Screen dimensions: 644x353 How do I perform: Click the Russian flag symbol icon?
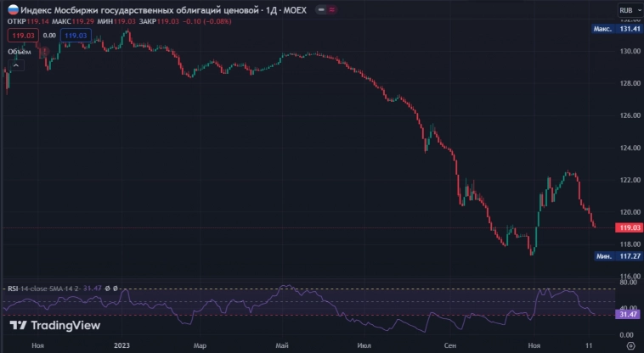pos(11,9)
